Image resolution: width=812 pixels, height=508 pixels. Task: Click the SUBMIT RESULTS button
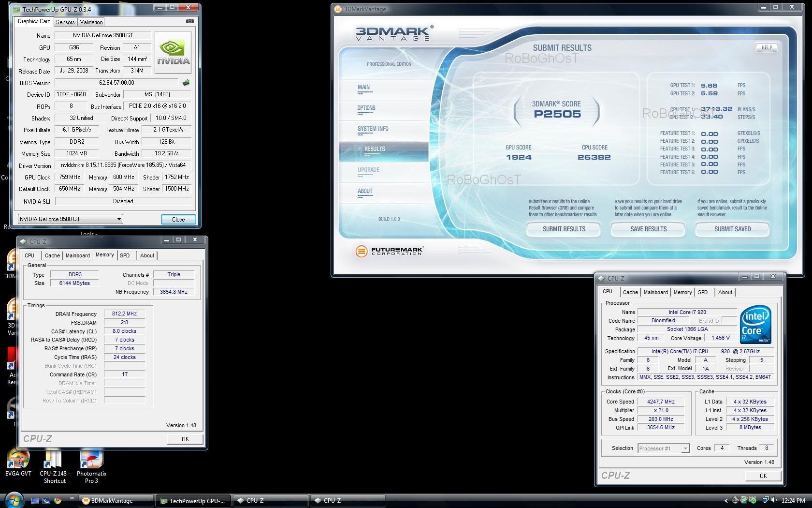coord(564,229)
